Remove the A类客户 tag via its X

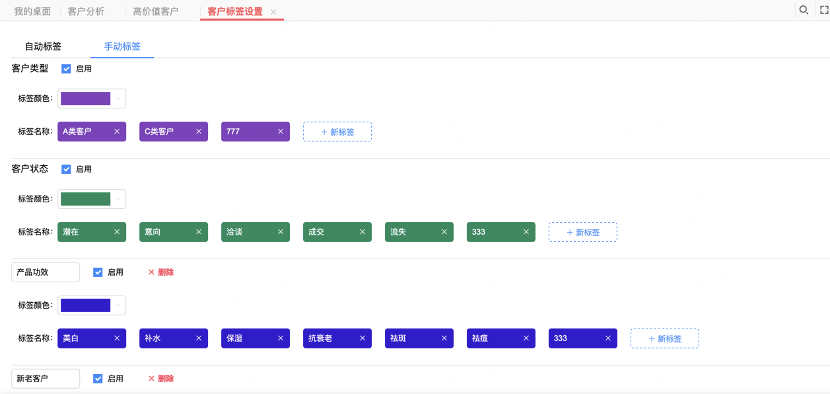tap(117, 131)
